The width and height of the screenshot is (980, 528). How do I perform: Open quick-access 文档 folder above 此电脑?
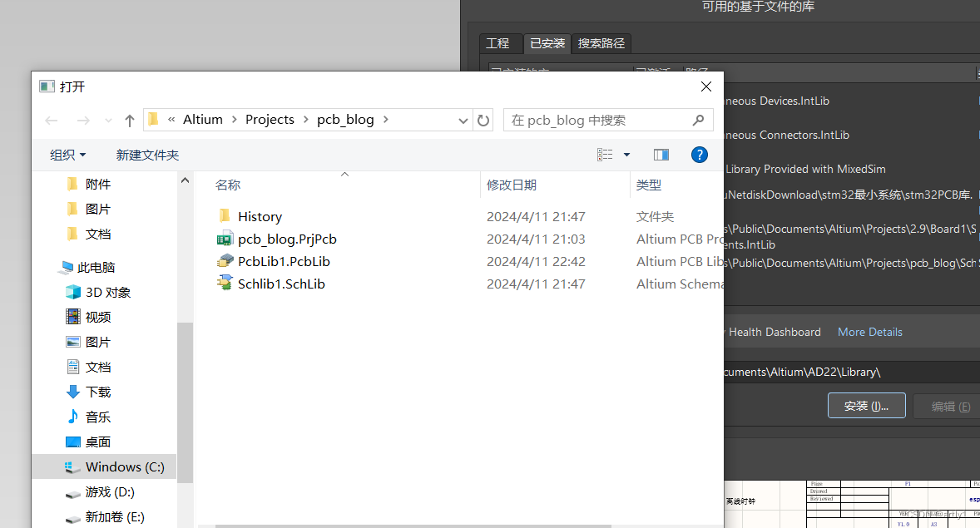click(x=98, y=234)
